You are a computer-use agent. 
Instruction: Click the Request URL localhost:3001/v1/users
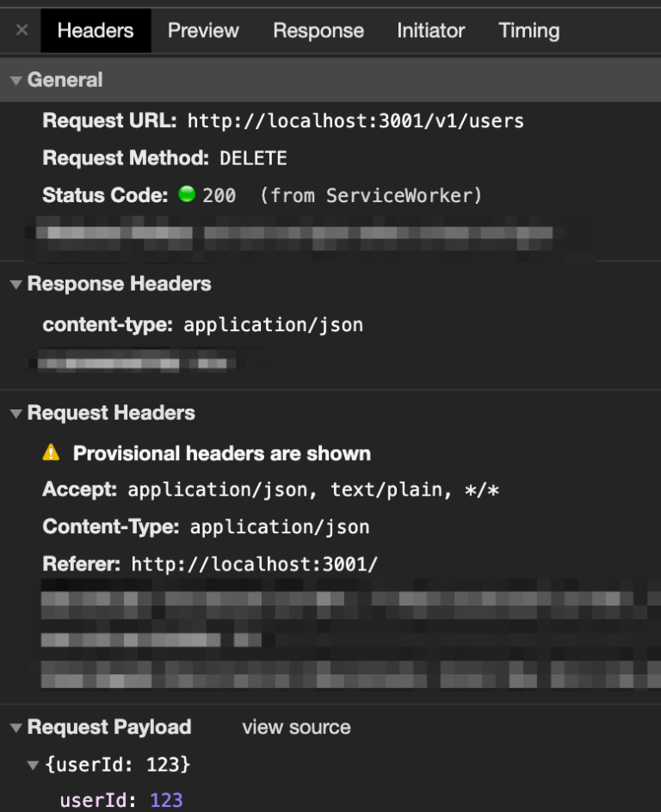(x=355, y=121)
